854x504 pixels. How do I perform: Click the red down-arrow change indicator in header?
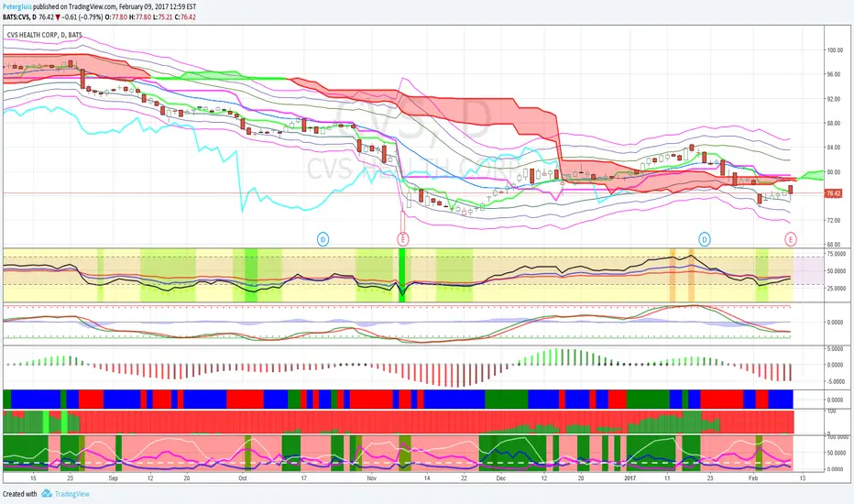(x=57, y=16)
